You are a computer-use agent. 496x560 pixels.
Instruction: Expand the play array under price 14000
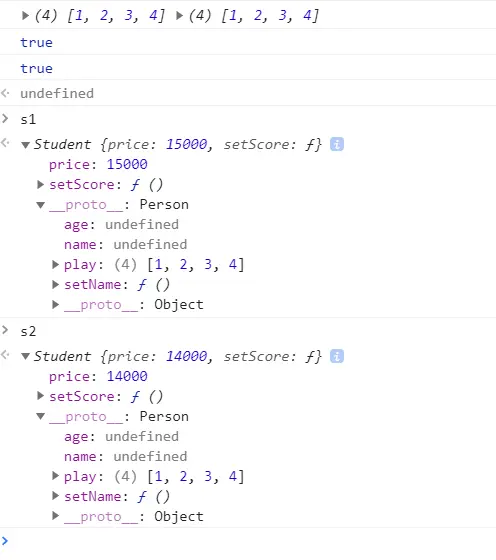55,476
